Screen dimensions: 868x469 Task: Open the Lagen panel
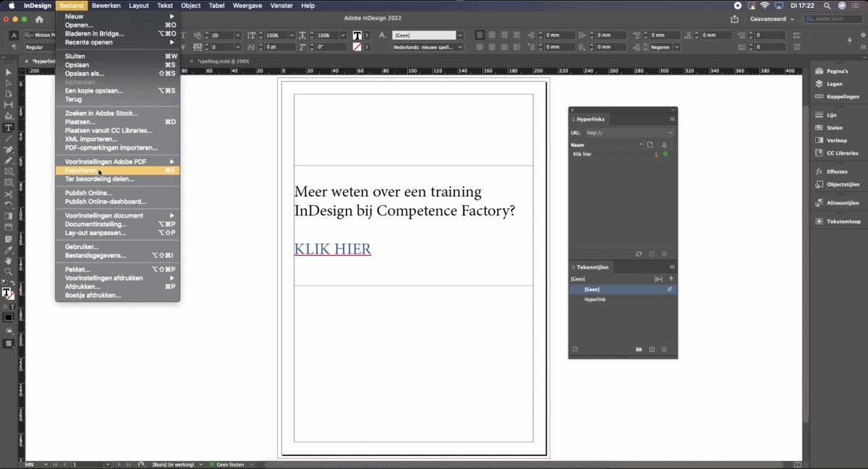(x=833, y=84)
